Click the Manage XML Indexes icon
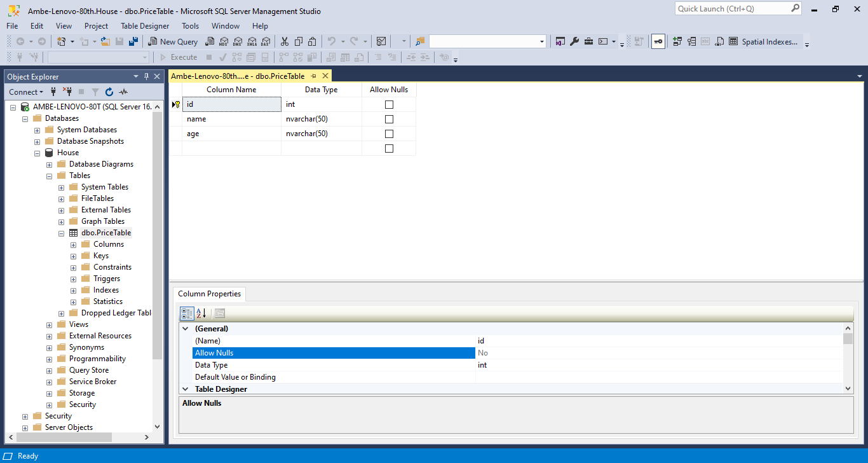This screenshot has height=463, width=868. click(x=719, y=41)
